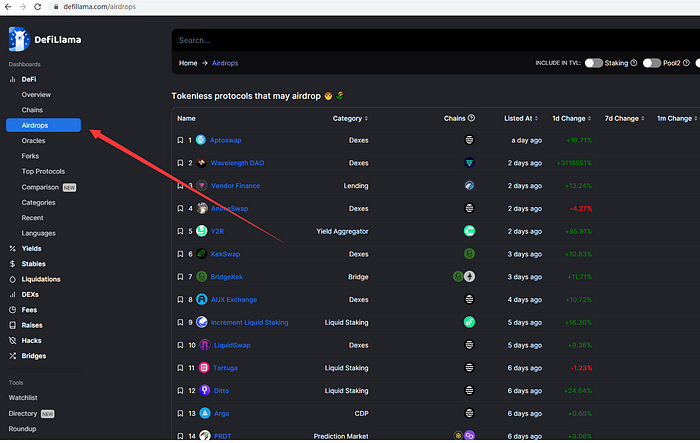
Task: Click the DefiLlama logo
Action: click(x=45, y=39)
